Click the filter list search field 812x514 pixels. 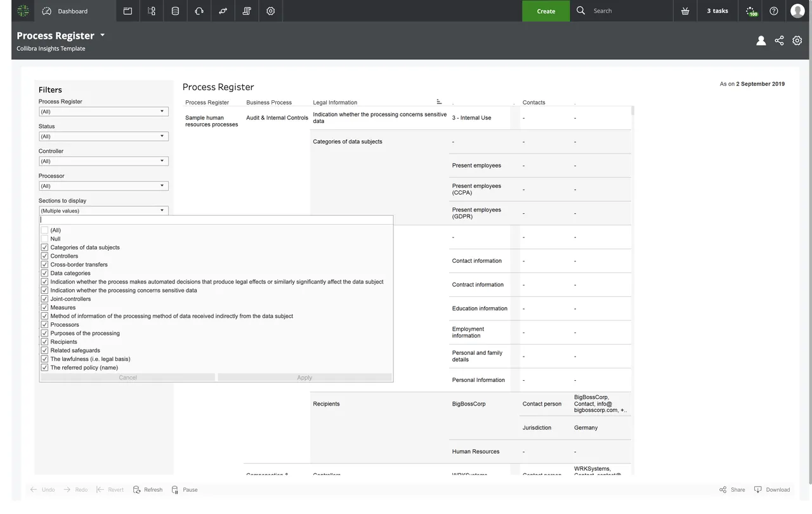coord(216,220)
